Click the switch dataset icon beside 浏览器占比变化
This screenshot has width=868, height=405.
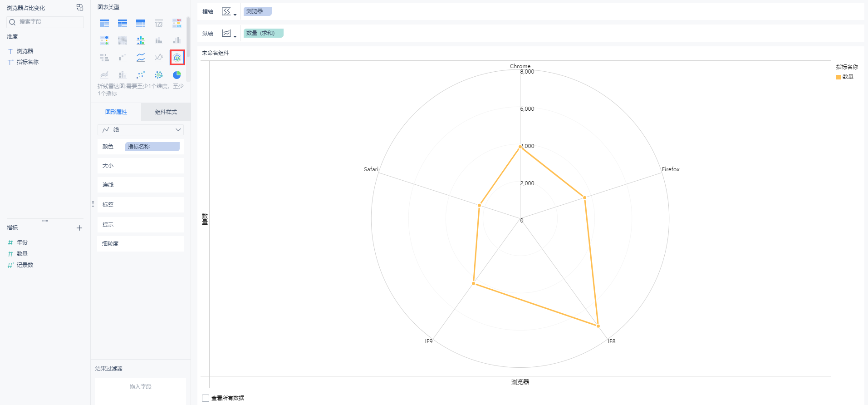click(80, 7)
